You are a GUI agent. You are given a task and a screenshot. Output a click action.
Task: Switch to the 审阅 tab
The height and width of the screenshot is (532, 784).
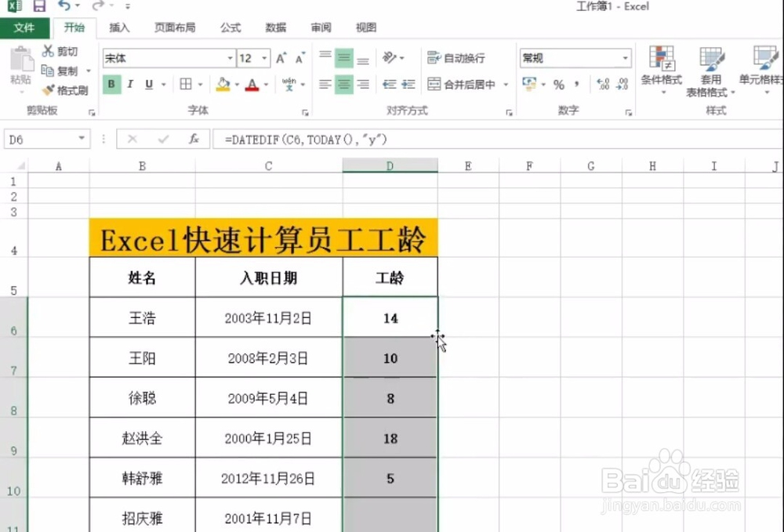coord(321,27)
